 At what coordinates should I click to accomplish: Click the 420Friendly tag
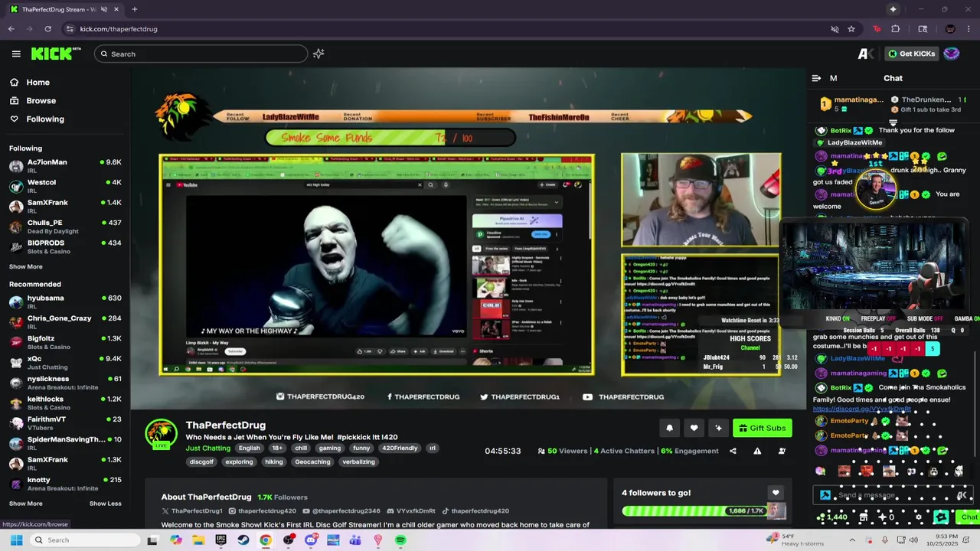click(x=400, y=448)
